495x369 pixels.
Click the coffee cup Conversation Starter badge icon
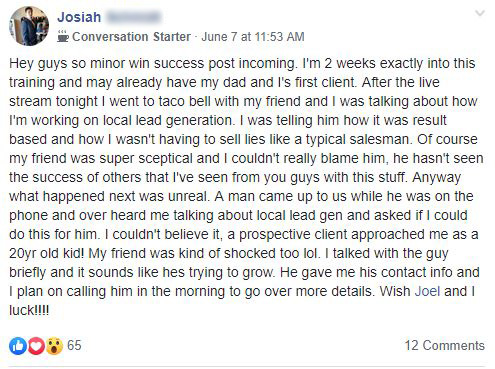tap(62, 36)
